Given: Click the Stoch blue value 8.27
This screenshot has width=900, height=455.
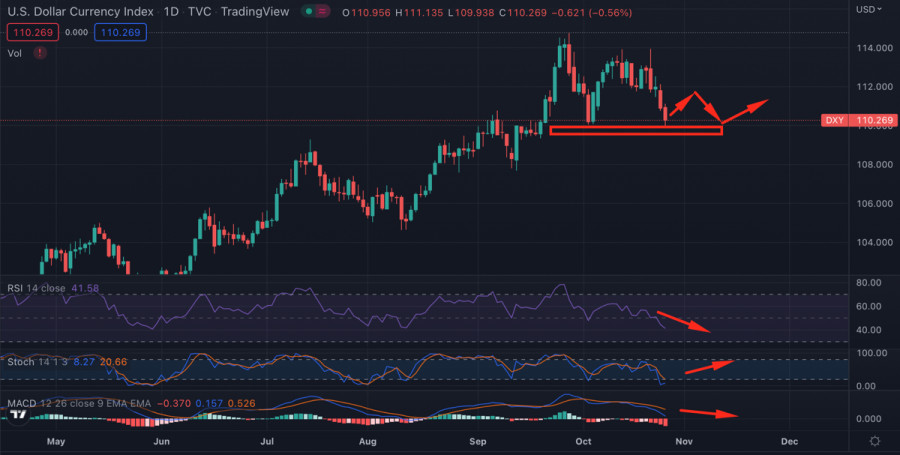Looking at the screenshot, I should (84, 362).
